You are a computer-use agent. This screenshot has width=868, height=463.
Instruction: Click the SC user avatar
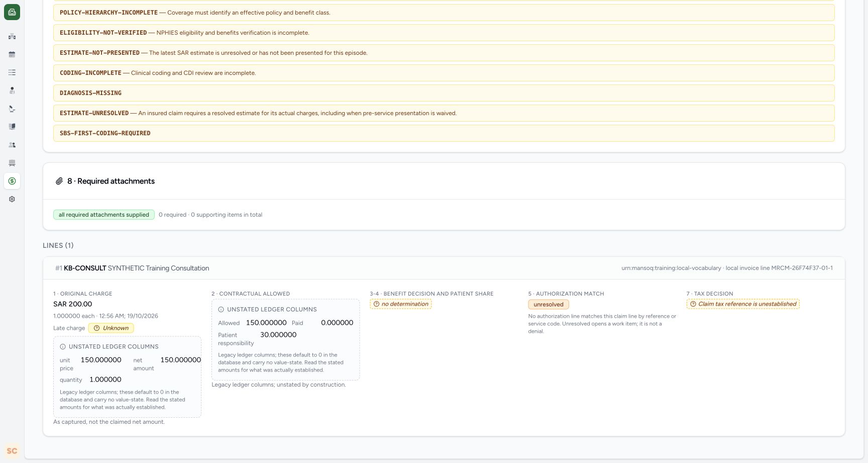[12, 451]
